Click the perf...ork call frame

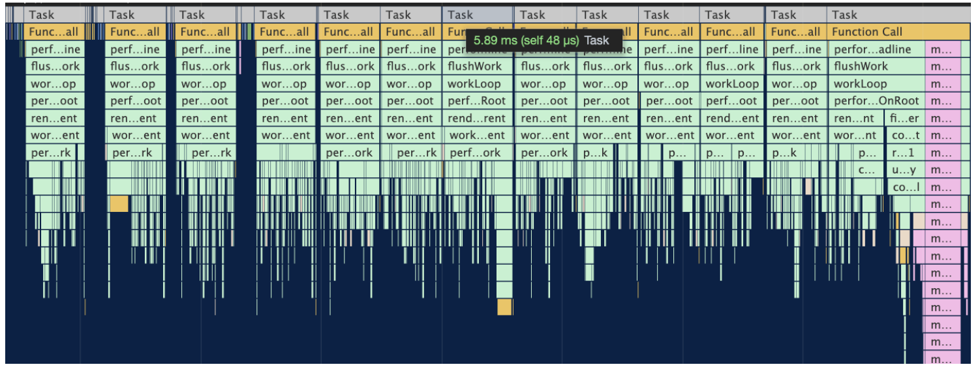pyautogui.click(x=476, y=153)
